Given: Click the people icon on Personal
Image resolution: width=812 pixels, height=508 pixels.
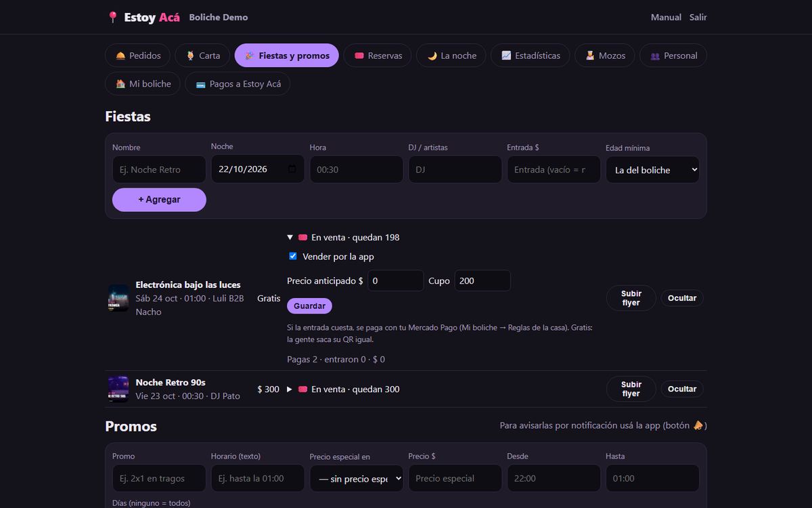Looking at the screenshot, I should [x=655, y=56].
